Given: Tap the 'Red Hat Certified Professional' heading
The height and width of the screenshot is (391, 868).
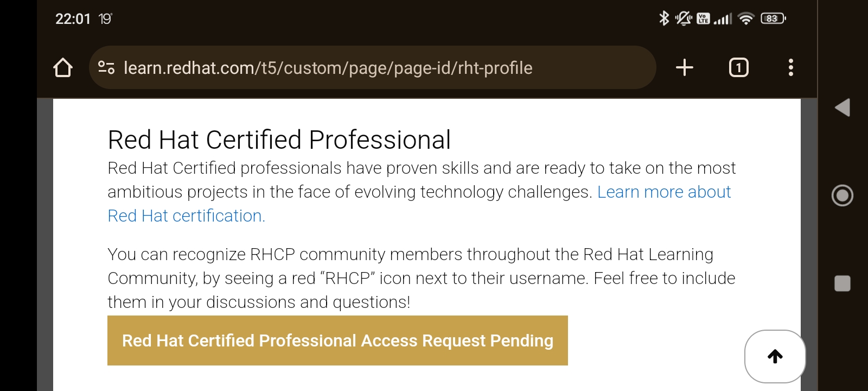Looking at the screenshot, I should point(279,140).
